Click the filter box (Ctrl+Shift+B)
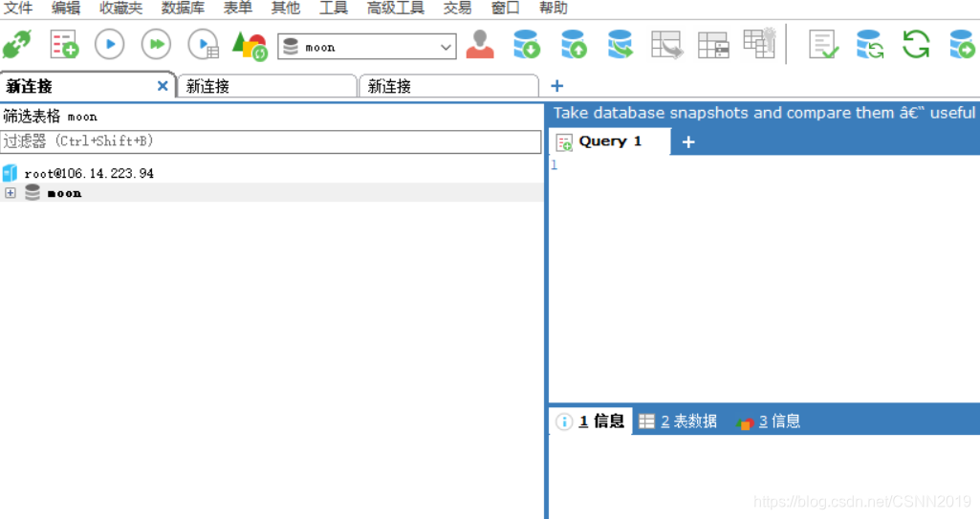 (271, 141)
